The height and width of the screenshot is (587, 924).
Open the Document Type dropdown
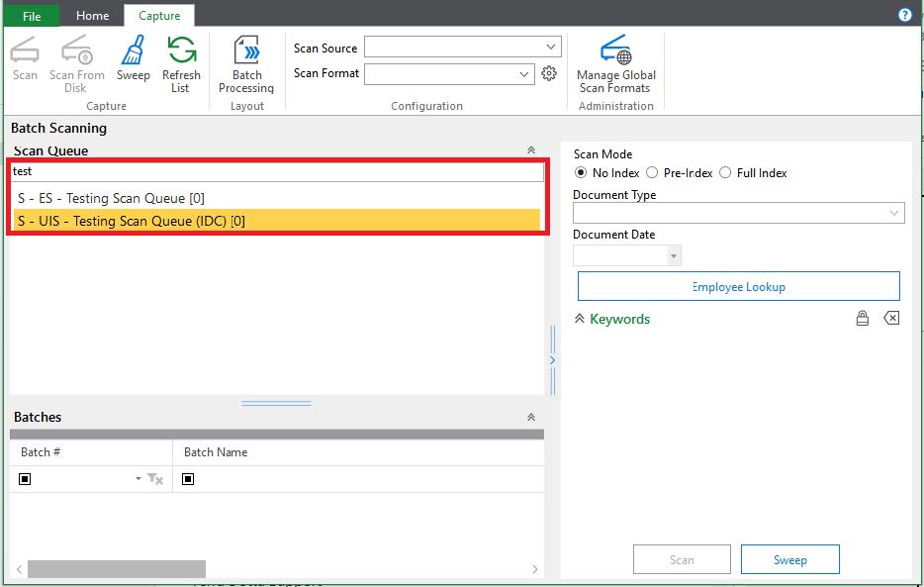click(894, 213)
